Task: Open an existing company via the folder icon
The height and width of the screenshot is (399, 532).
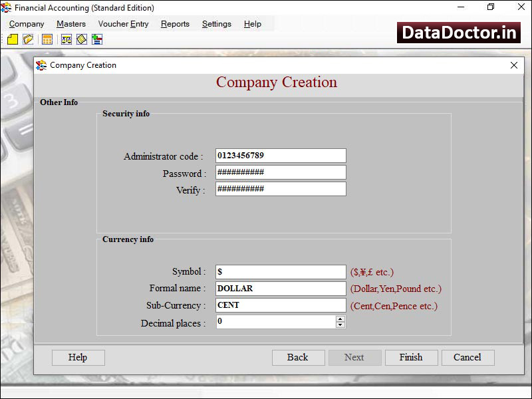Action: coord(28,39)
